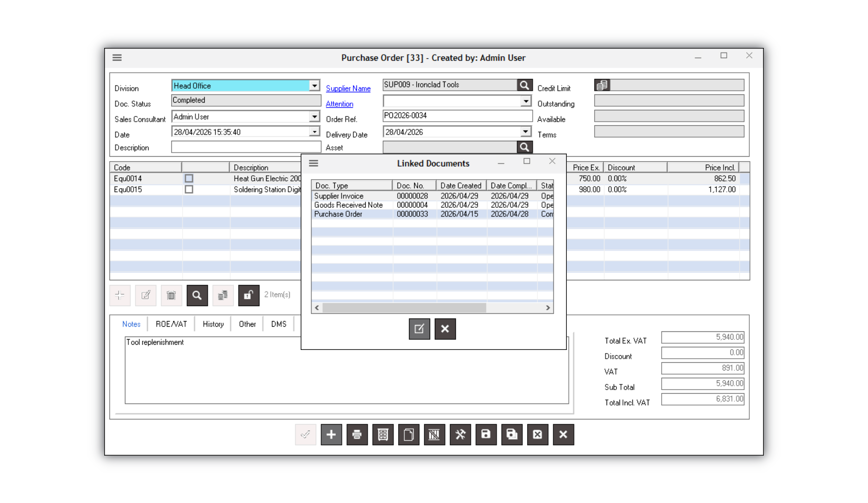Viewport: 868px width, 503px height.
Task: Expand the Division Head Office dropdown
Action: pos(314,86)
